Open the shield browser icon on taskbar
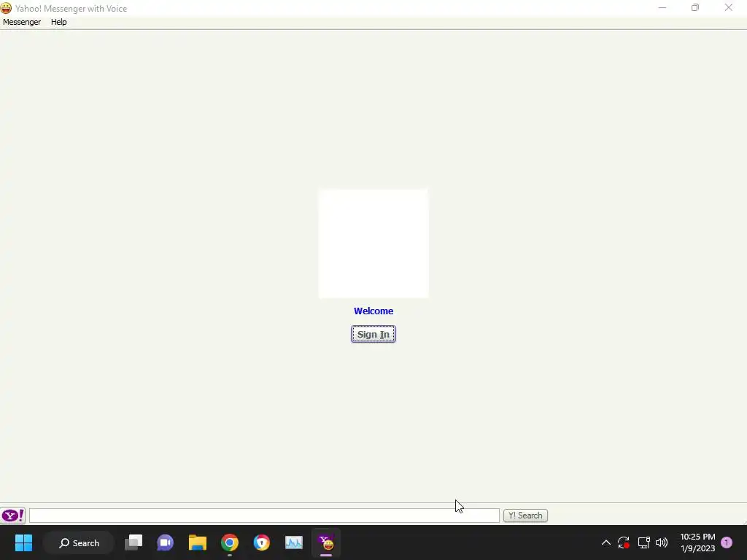The height and width of the screenshot is (560, 747). tap(262, 542)
